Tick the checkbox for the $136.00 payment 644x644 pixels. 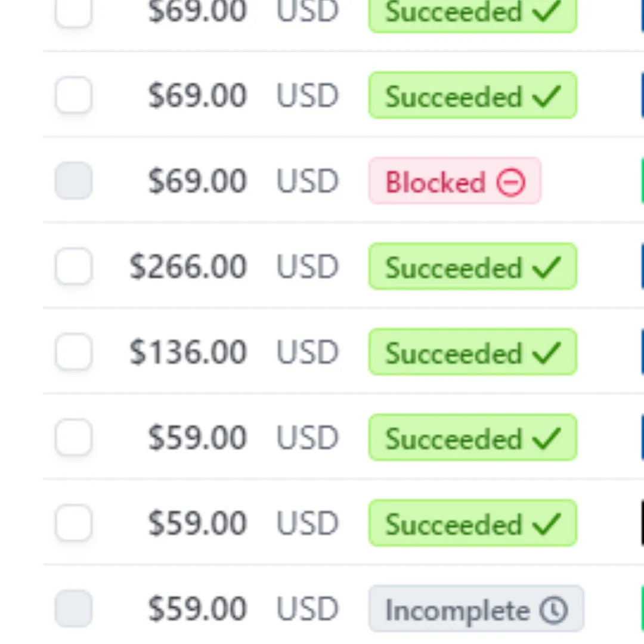(x=73, y=352)
